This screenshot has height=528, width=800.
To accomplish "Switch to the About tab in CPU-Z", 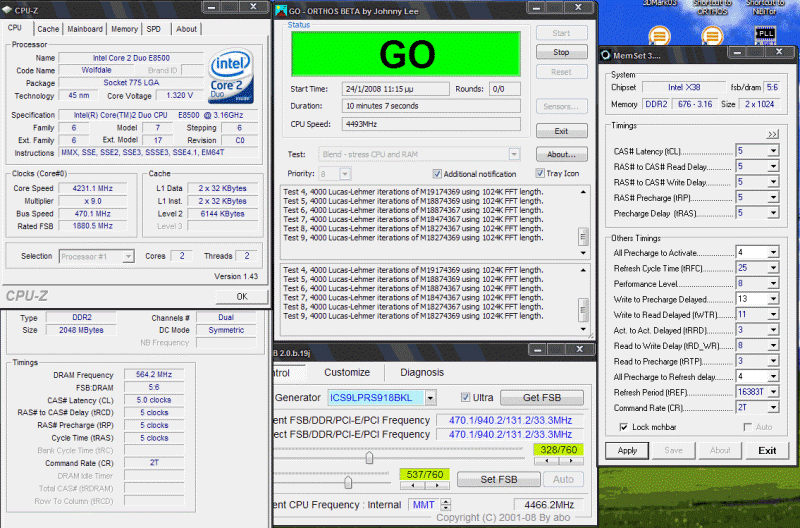I will click(x=186, y=29).
